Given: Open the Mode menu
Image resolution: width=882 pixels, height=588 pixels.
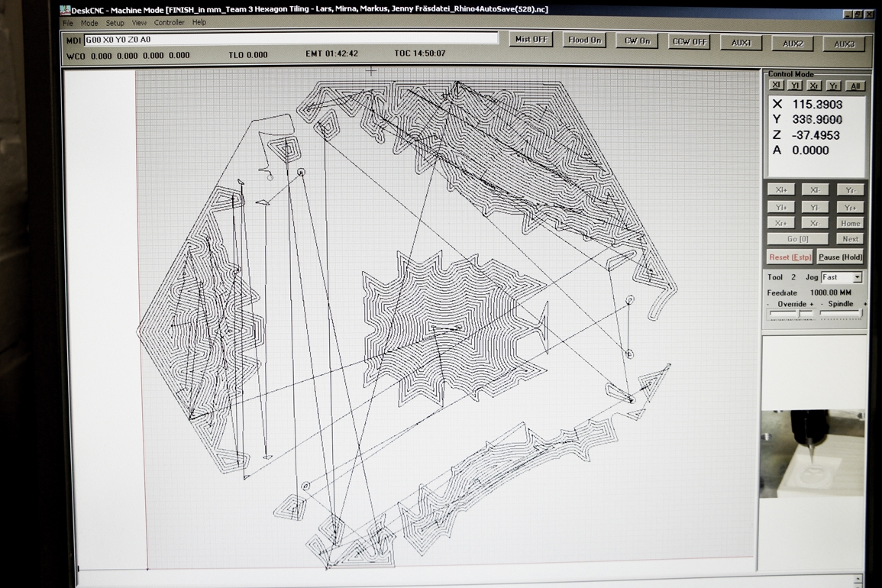Looking at the screenshot, I should coord(89,23).
